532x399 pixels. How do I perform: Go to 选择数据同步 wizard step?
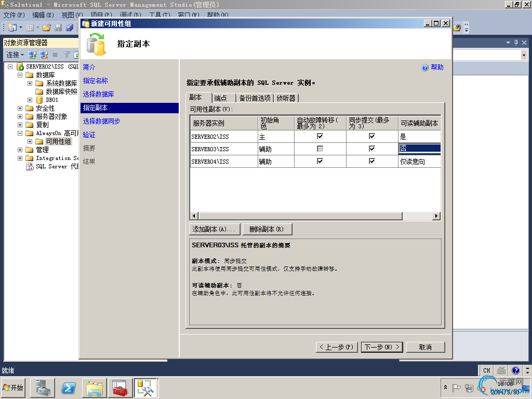(x=101, y=121)
